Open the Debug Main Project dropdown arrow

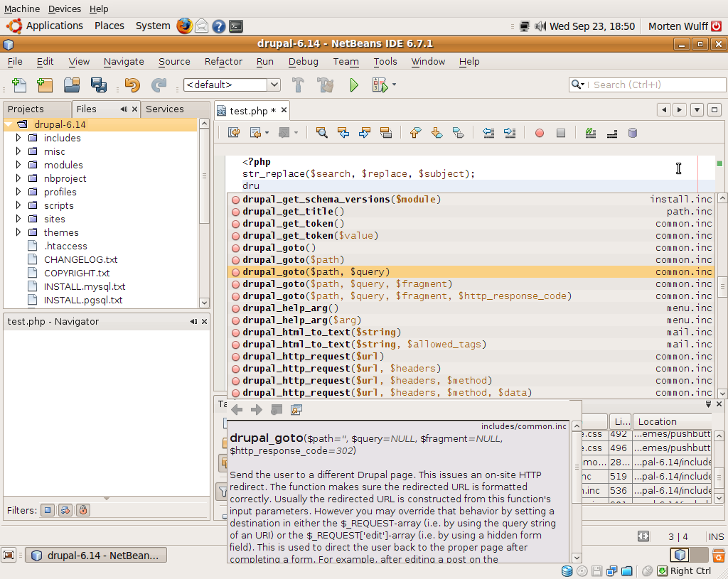394,85
